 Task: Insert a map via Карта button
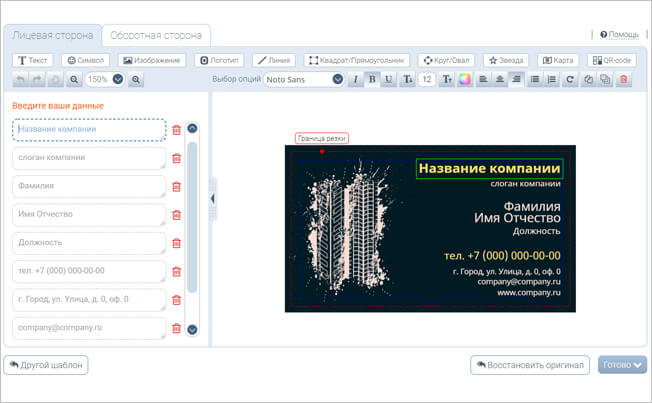pyautogui.click(x=558, y=60)
